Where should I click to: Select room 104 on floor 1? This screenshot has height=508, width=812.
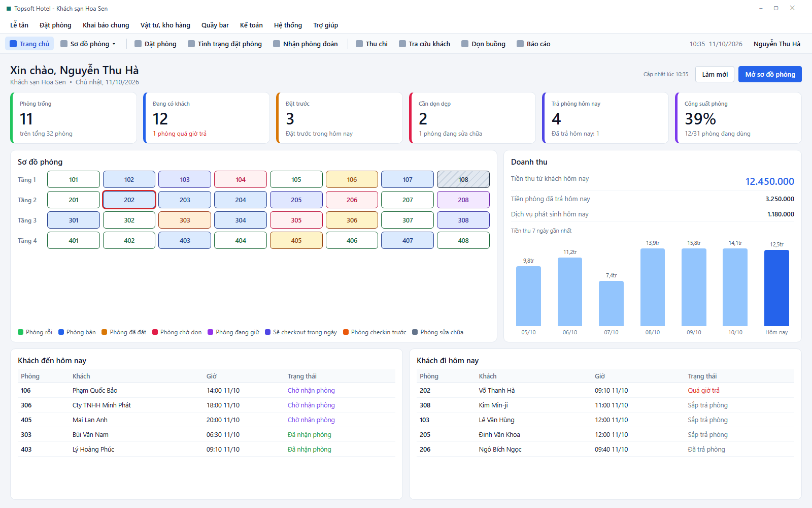click(241, 179)
